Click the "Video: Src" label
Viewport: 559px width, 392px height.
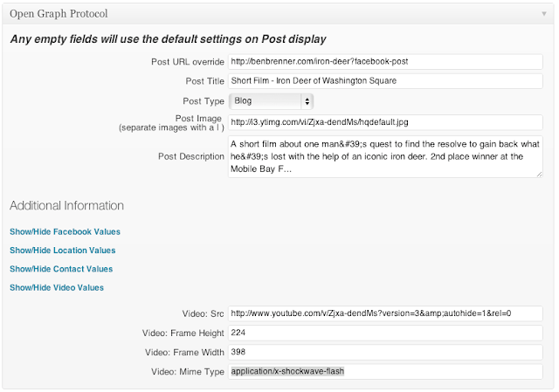[202, 313]
